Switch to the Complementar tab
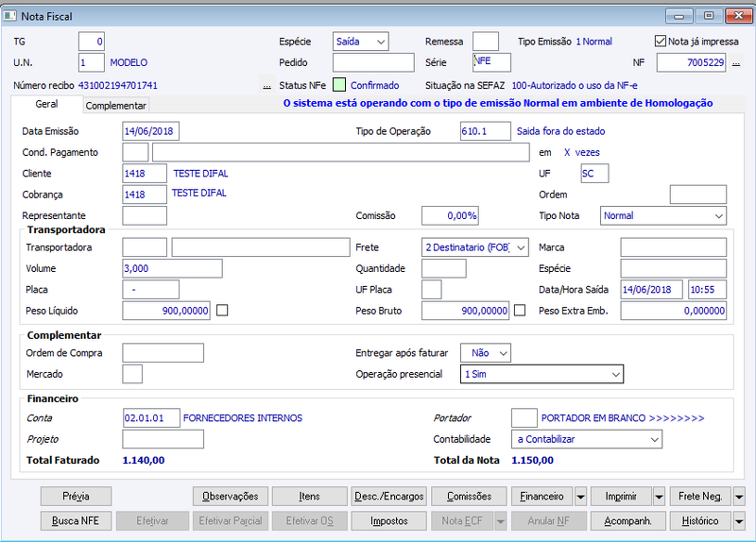 [x=115, y=106]
